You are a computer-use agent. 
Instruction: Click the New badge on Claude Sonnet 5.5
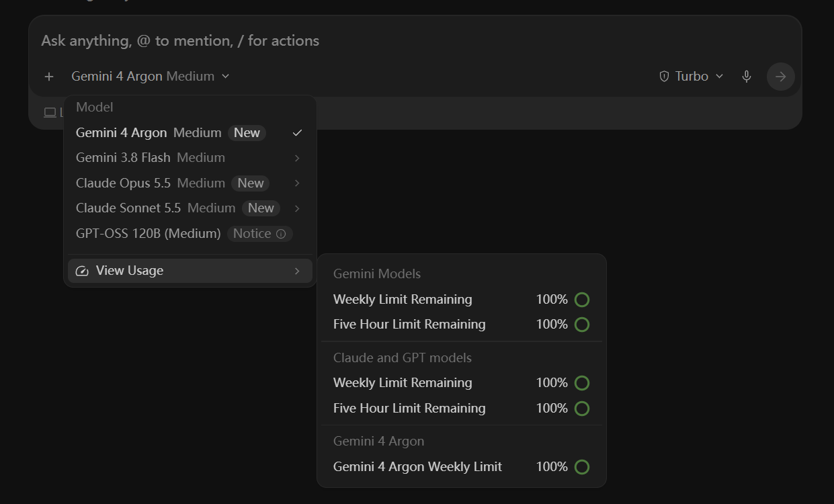click(261, 208)
